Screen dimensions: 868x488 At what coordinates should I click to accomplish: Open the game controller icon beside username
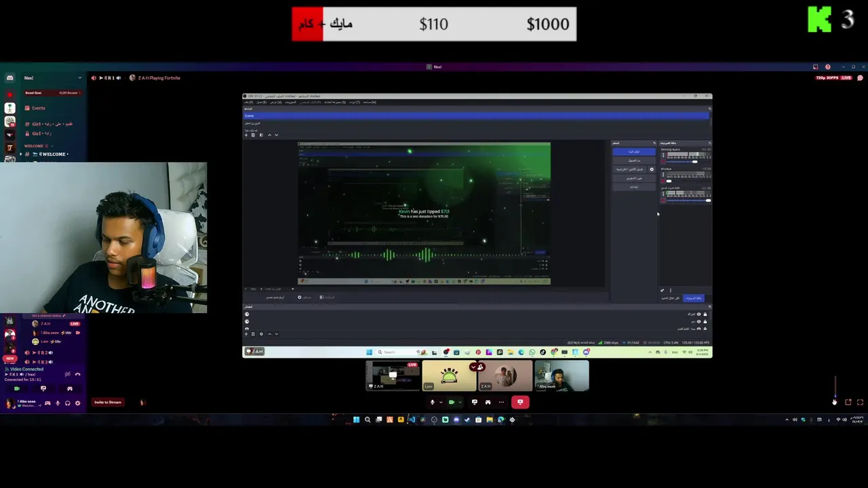(47, 403)
